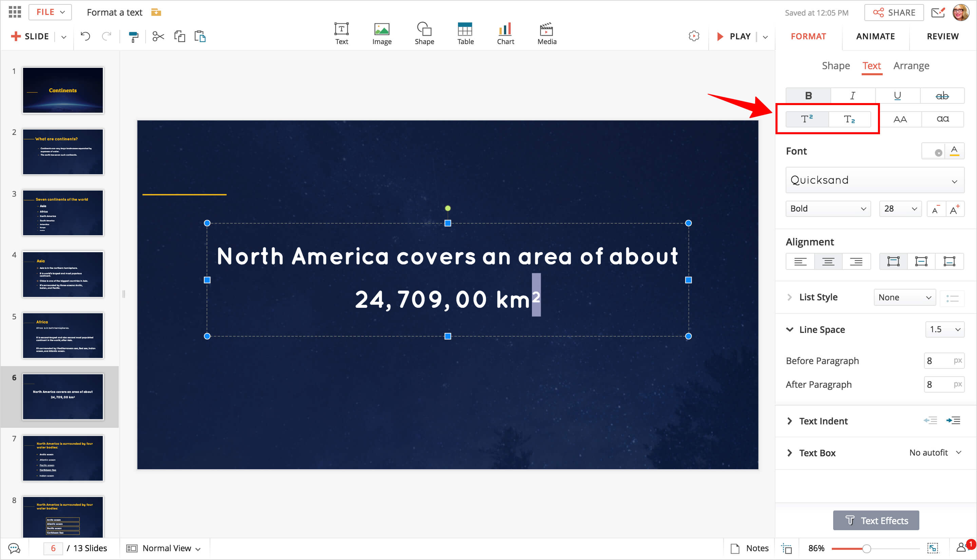Open font size 28 dropdown
Screen dimensions: 977x560
(900, 208)
